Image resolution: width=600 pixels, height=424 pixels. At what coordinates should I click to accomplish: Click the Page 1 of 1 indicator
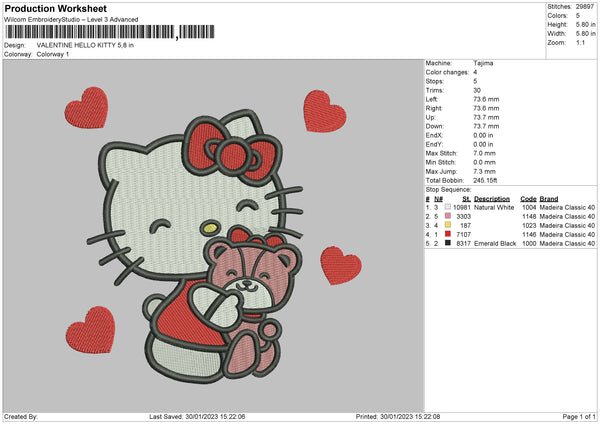(x=579, y=417)
